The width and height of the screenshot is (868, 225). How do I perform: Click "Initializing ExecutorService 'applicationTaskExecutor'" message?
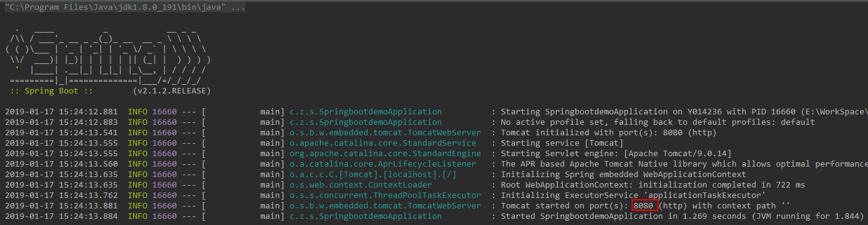coord(634,195)
